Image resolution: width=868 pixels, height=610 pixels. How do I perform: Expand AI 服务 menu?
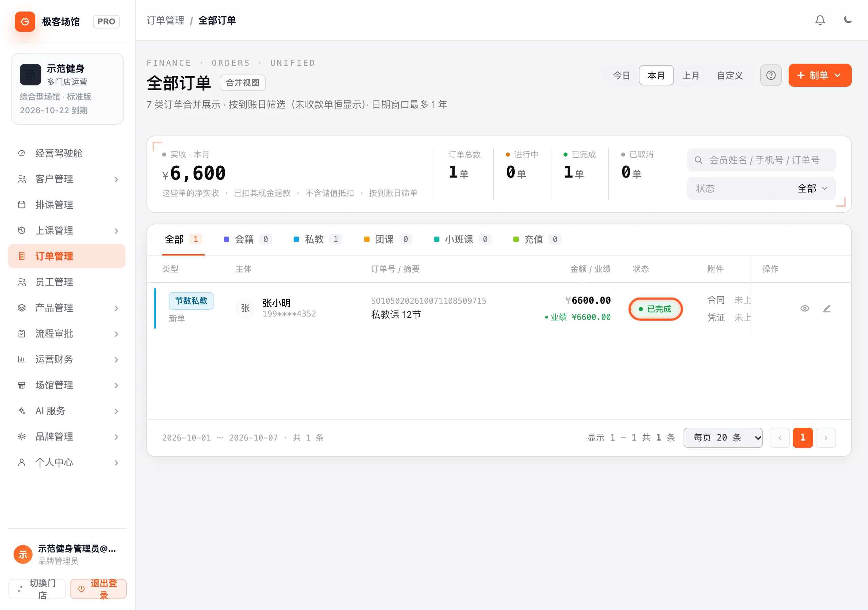pos(67,410)
